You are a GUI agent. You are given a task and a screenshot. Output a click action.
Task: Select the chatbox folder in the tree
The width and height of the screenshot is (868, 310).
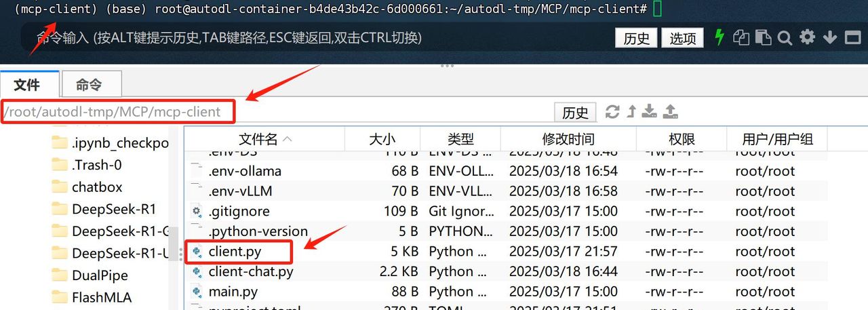pyautogui.click(x=97, y=187)
